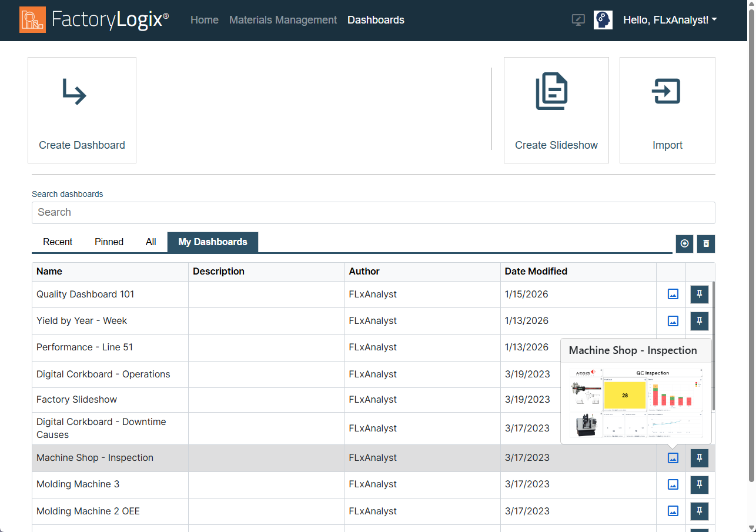Click the Search dashboards input field
Viewport: 756px width, 532px height.
(x=373, y=213)
